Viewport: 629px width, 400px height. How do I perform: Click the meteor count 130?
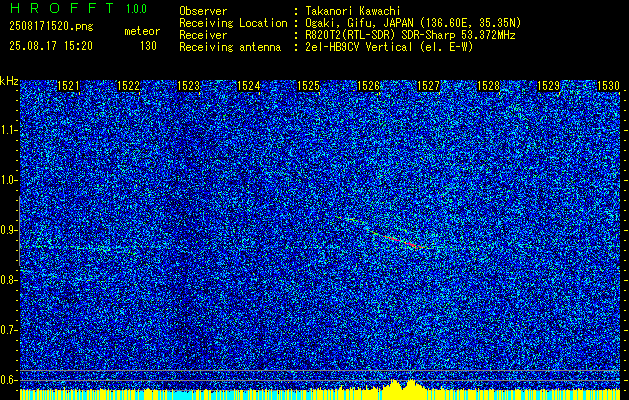click(x=148, y=46)
